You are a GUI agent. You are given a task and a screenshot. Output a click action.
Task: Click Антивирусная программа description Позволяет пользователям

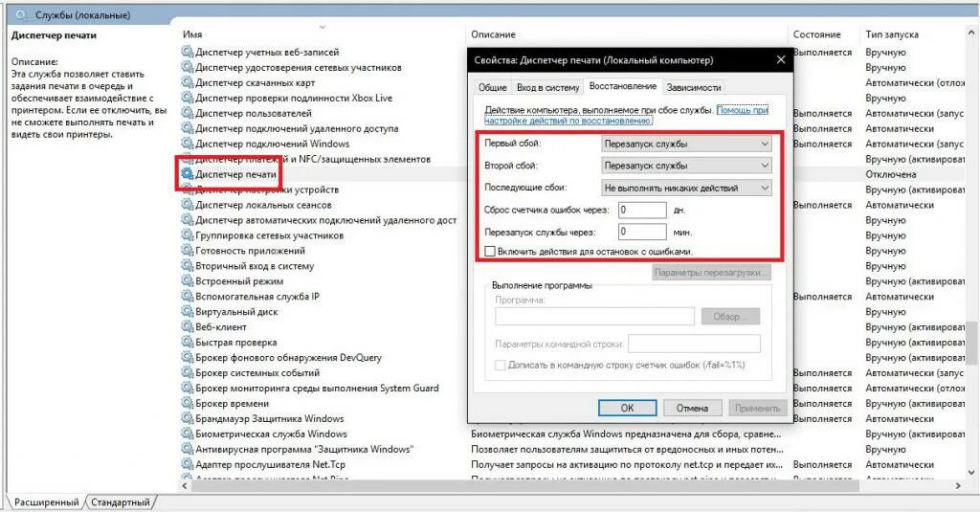627,449
